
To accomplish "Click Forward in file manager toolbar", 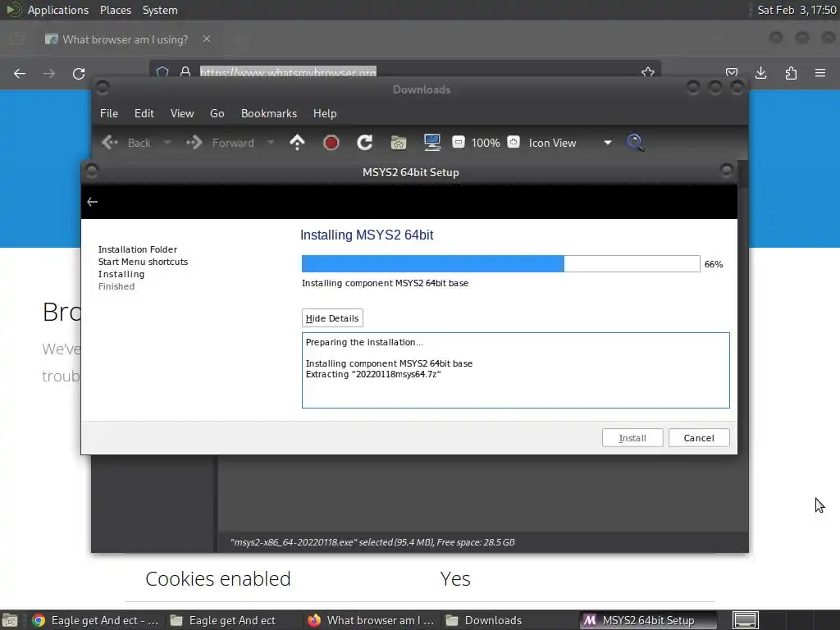I will 220,143.
